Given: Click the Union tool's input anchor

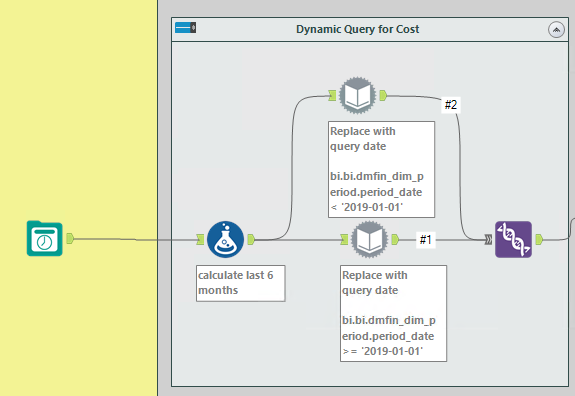Looking at the screenshot, I should (x=488, y=240).
